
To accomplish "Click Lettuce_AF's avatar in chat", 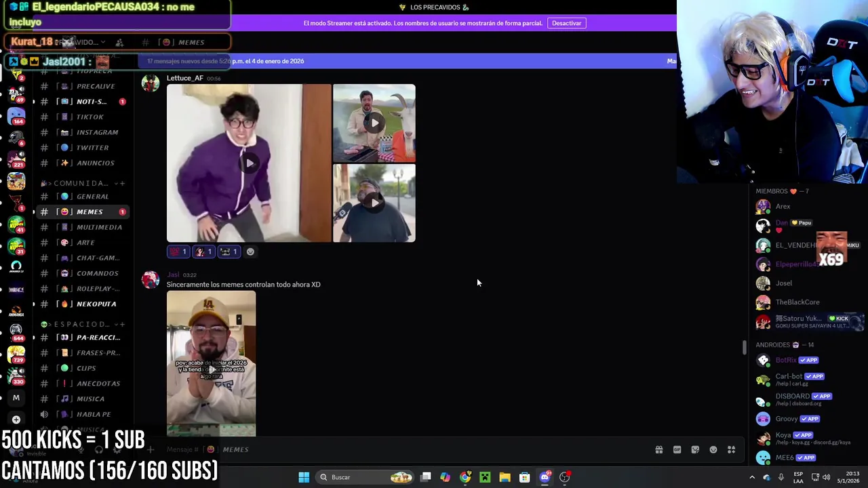I will tap(151, 83).
